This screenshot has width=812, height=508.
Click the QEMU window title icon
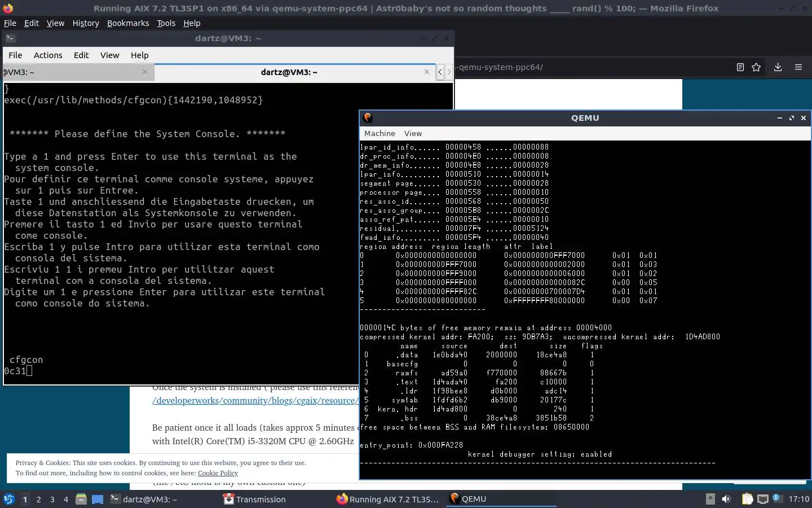[368, 117]
